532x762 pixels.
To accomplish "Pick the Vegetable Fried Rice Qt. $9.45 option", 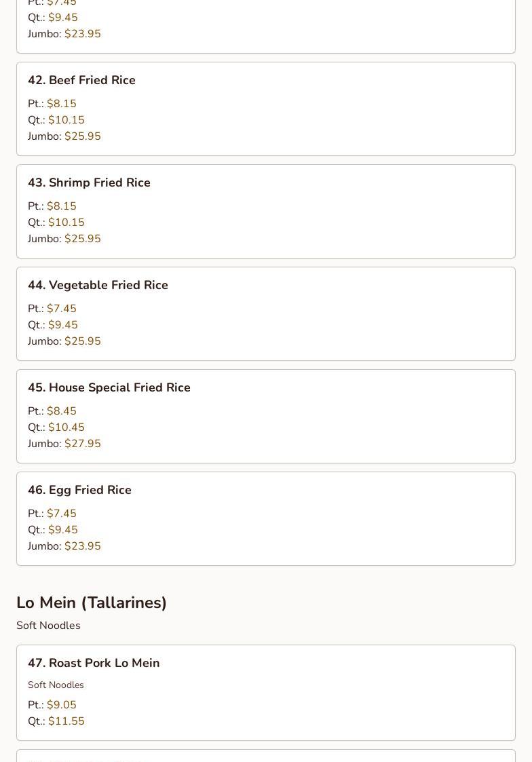I will (x=62, y=324).
